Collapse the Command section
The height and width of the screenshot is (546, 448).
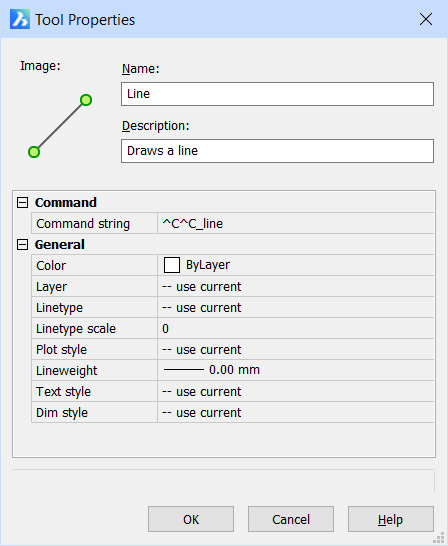point(23,202)
